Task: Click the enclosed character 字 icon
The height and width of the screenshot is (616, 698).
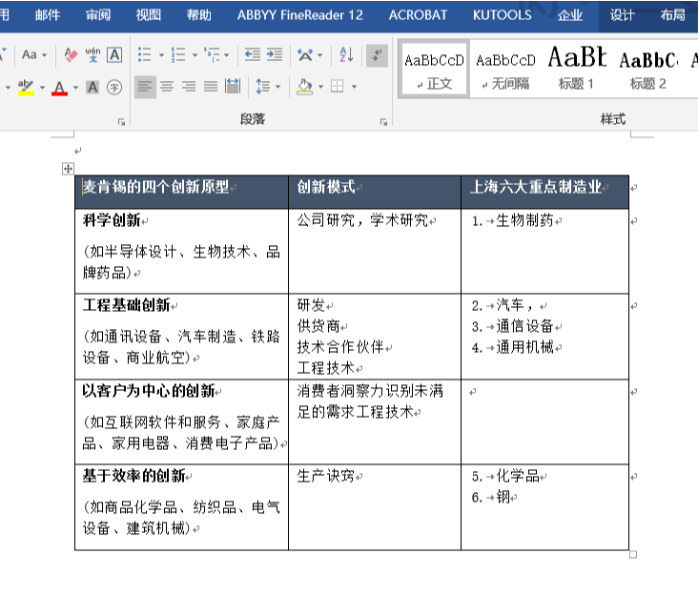Action: (x=114, y=87)
